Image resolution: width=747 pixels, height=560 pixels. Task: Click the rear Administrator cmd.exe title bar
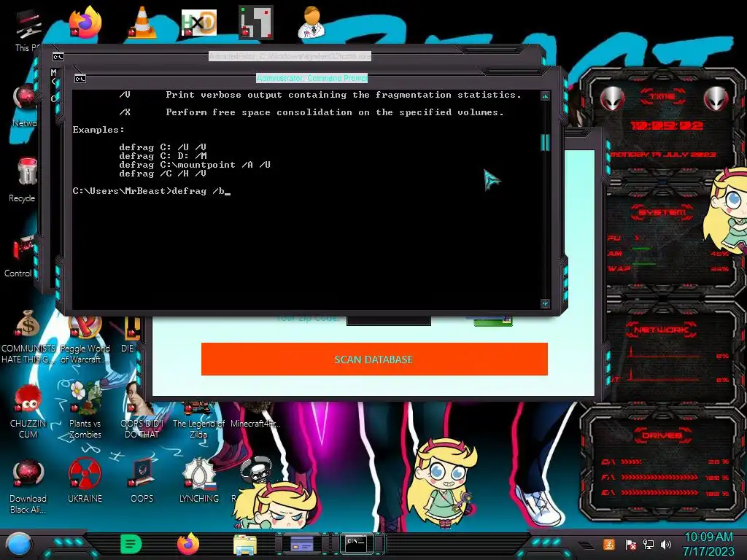click(x=290, y=56)
